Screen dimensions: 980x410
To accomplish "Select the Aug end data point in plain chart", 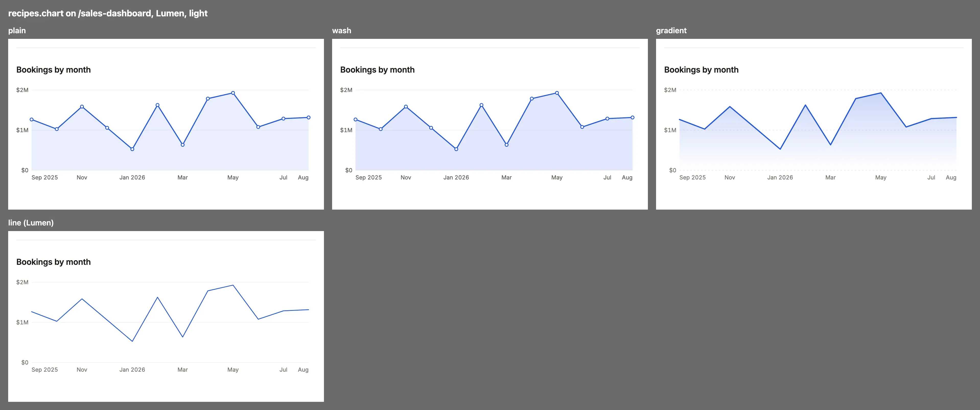I will pos(309,118).
